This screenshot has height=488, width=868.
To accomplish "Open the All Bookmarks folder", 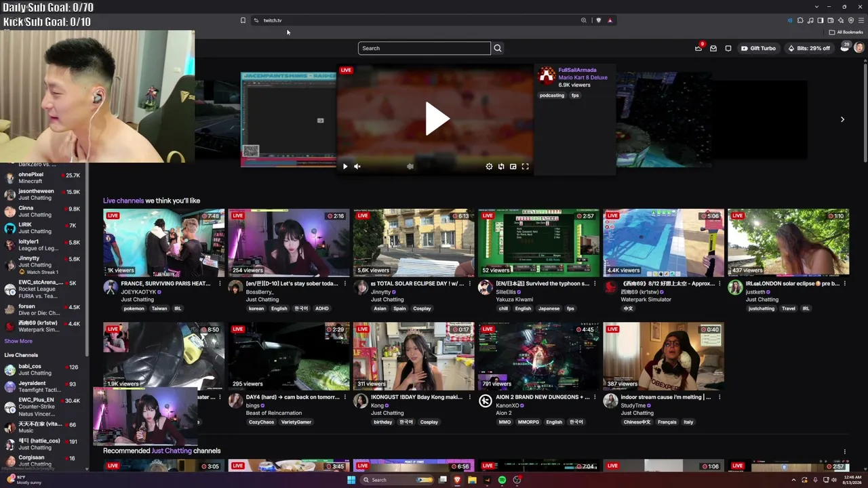I will tap(846, 32).
